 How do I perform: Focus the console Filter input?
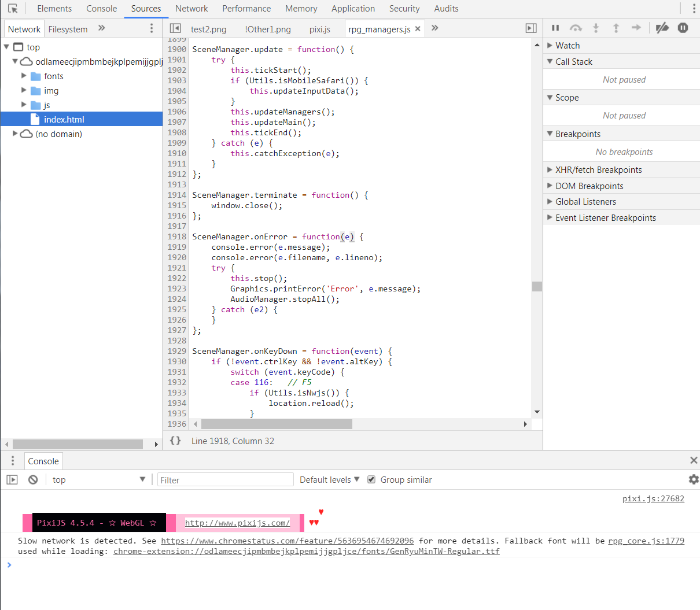226,480
